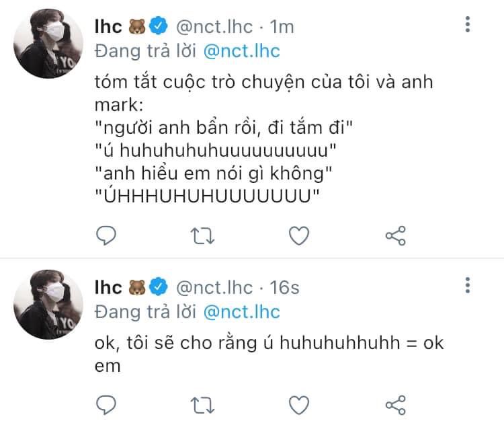The width and height of the screenshot is (504, 425).
Task: Share the second tweet
Action: [395, 404]
